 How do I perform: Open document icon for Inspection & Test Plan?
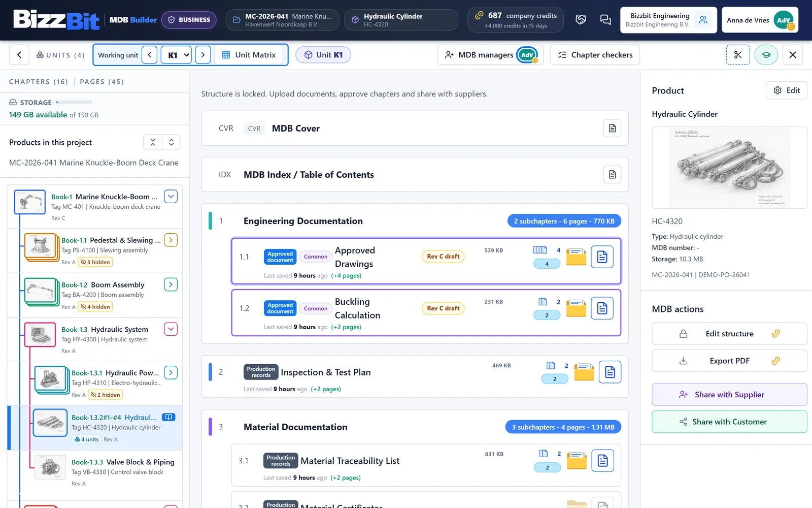610,372
